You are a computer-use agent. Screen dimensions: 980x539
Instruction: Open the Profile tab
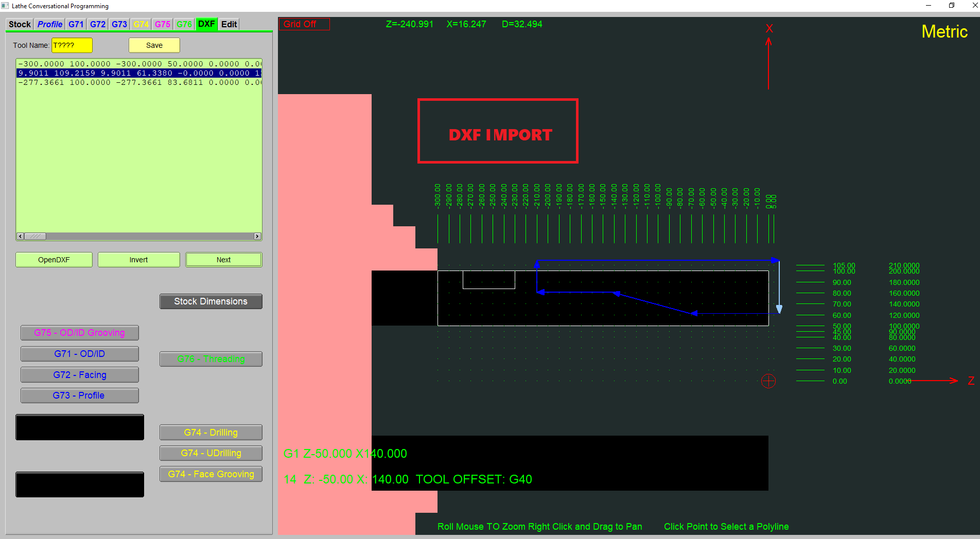click(50, 24)
